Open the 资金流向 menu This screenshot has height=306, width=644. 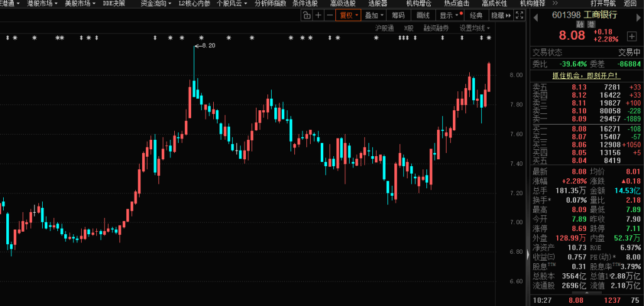tap(156, 3)
